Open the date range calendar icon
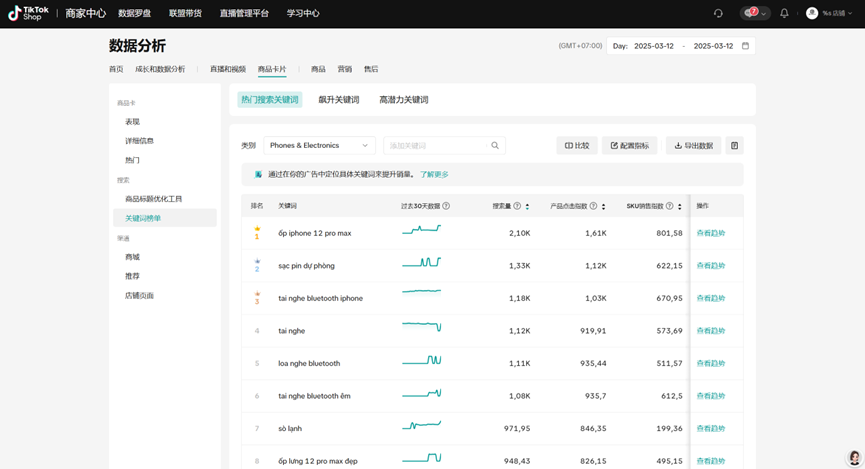 (745, 46)
